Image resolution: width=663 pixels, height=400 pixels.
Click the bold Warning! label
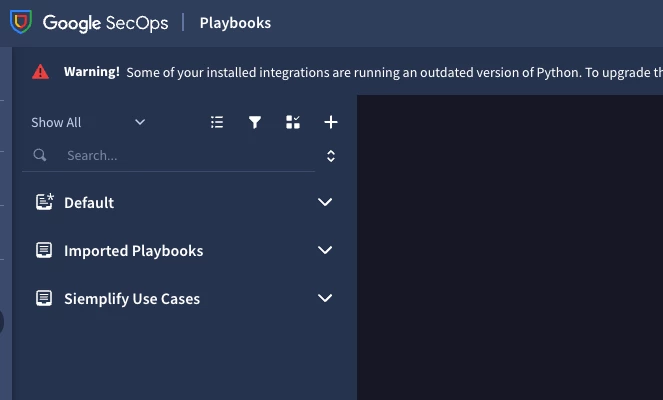(92, 72)
